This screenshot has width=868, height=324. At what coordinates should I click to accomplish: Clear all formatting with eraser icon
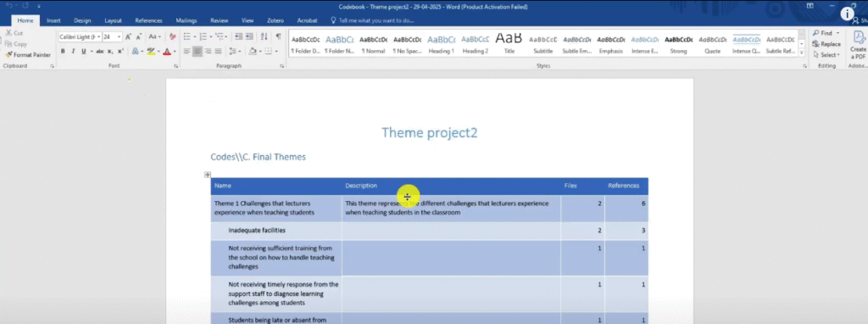coord(172,37)
